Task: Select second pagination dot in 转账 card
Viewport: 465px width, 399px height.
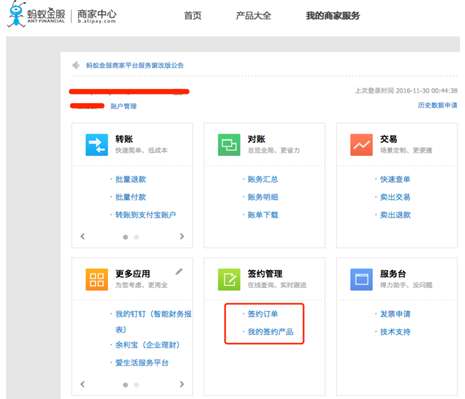Action: (136, 237)
